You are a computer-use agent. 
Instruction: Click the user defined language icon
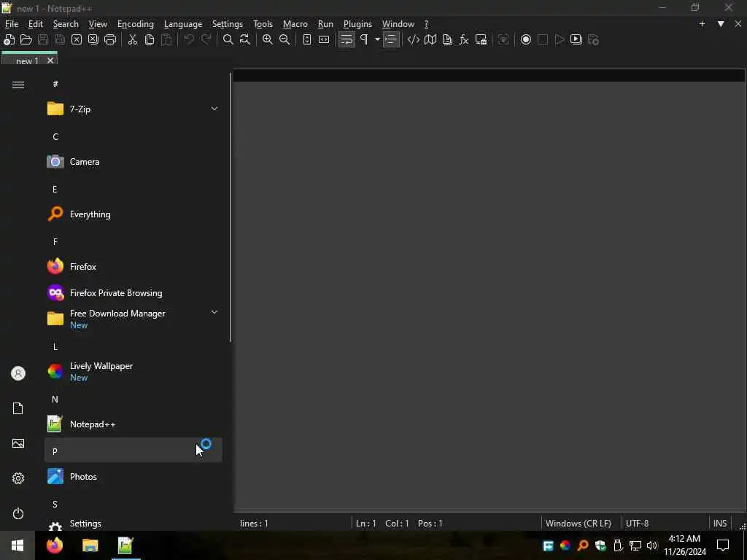[413, 40]
